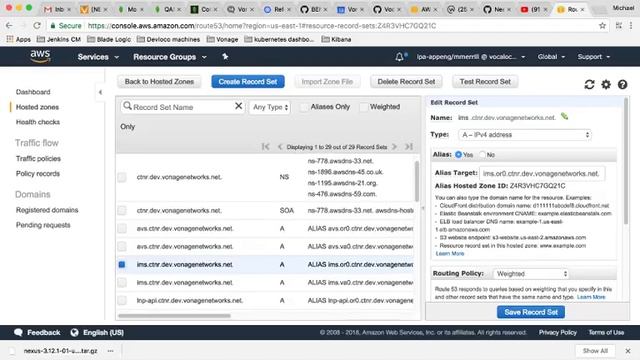Image resolution: width=640 pixels, height=360 pixels.
Task: Open the download item options menu
Action: pyautogui.click(x=110, y=351)
